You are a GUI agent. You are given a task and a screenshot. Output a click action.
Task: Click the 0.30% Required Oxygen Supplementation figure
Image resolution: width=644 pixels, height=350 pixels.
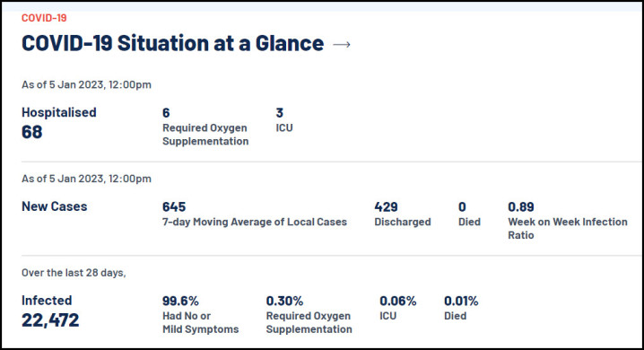coord(309,315)
